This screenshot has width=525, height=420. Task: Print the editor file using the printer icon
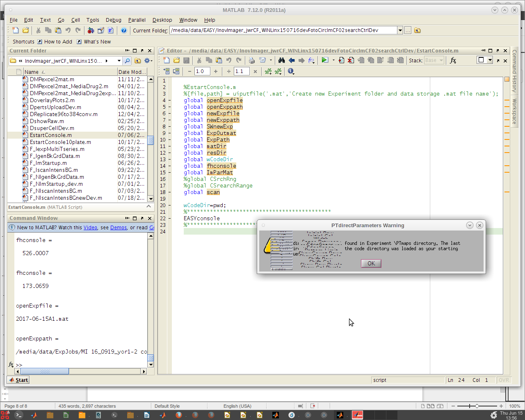[251, 60]
